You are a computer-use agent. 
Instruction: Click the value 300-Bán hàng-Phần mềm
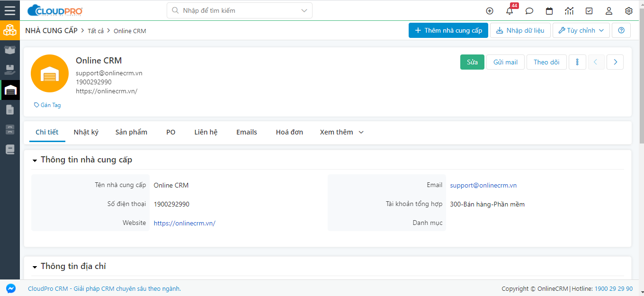click(x=487, y=204)
